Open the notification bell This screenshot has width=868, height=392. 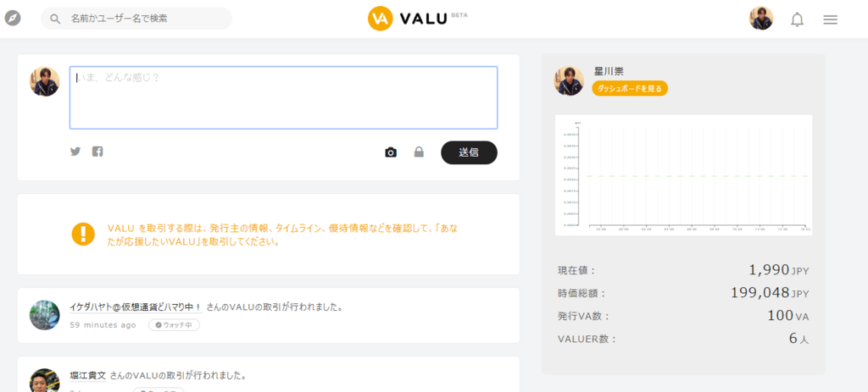pos(797,19)
